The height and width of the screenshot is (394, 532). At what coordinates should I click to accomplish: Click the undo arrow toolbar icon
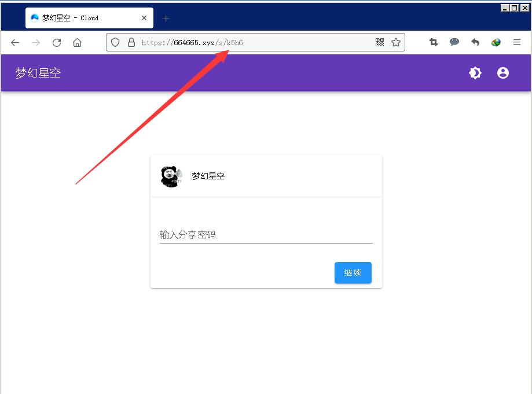(475, 42)
